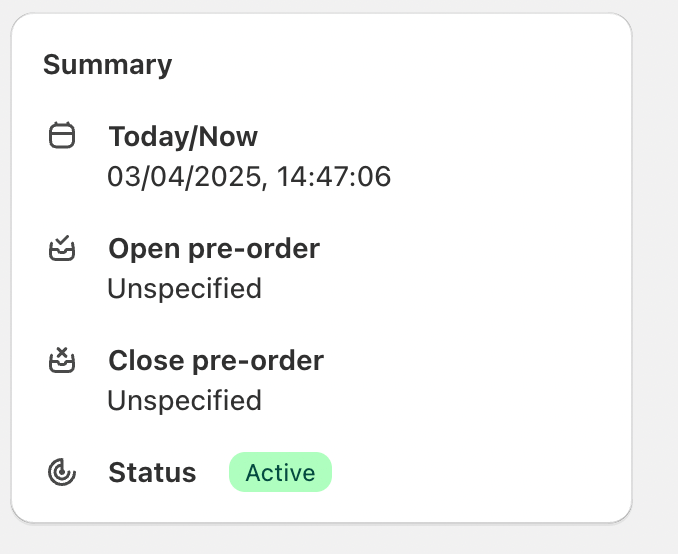
Task: Click the Close pre-order label
Action: click(x=216, y=361)
